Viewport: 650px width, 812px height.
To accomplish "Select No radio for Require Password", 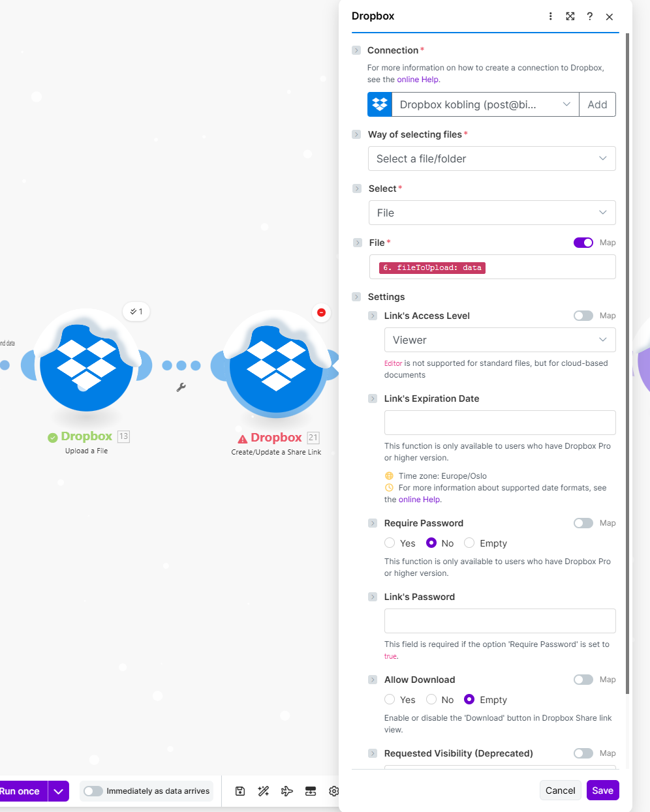I will 431,543.
